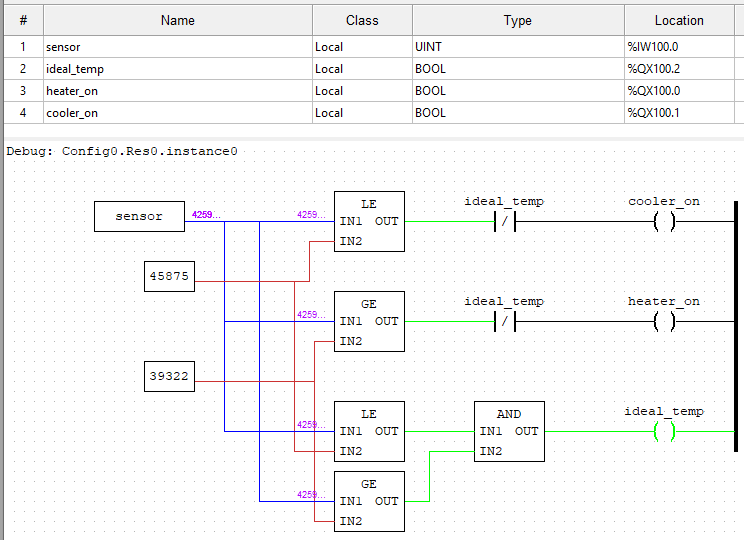The width and height of the screenshot is (744, 540).
Task: Click the Local class cell in heater_on row
Action: pos(362,91)
